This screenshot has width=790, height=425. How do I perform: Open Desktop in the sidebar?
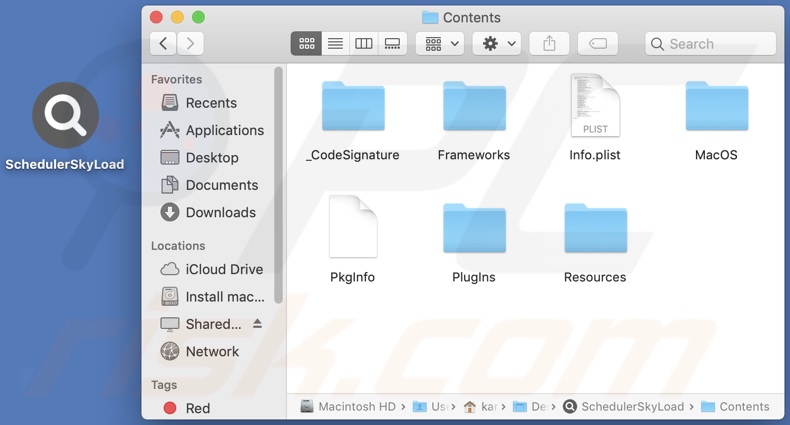(x=199, y=158)
